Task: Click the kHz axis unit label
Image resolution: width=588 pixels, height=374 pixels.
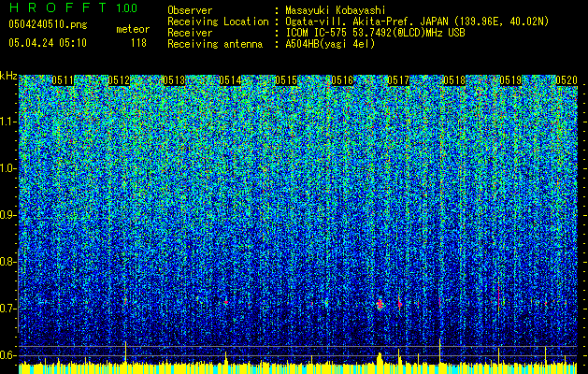Action: [8, 76]
